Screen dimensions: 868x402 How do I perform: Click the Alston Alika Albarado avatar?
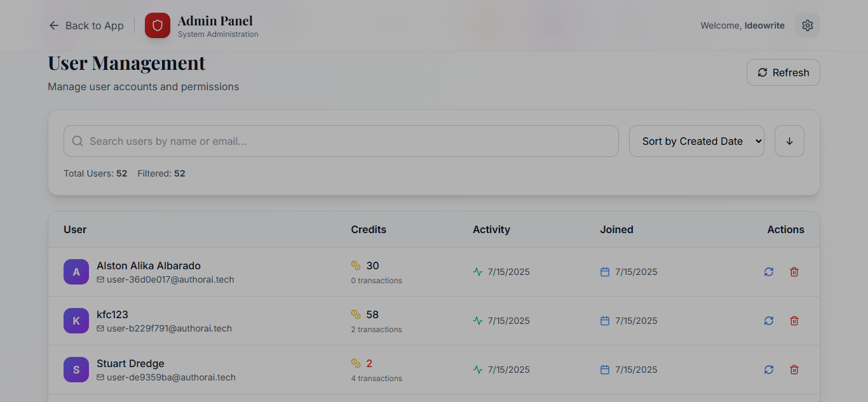pyautogui.click(x=76, y=272)
